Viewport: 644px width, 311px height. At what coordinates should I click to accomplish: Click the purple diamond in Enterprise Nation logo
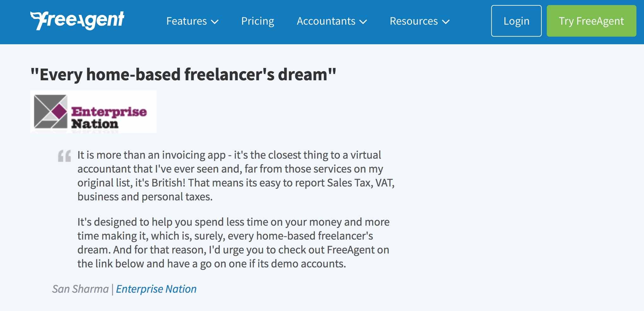click(60, 111)
